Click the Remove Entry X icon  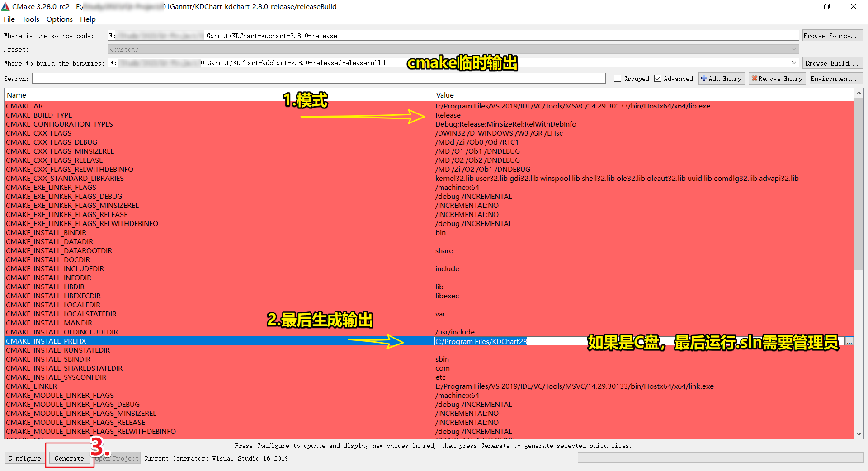click(754, 78)
